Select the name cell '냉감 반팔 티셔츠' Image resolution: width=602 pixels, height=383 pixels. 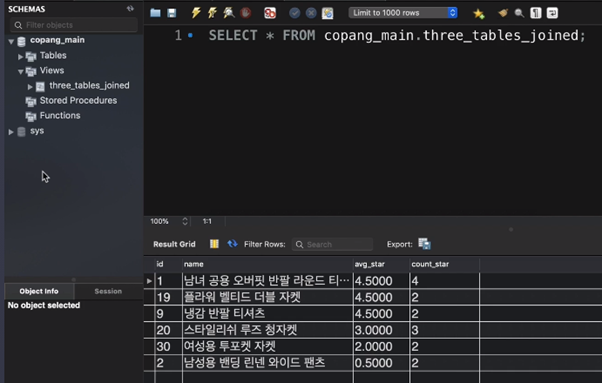[x=268, y=314]
